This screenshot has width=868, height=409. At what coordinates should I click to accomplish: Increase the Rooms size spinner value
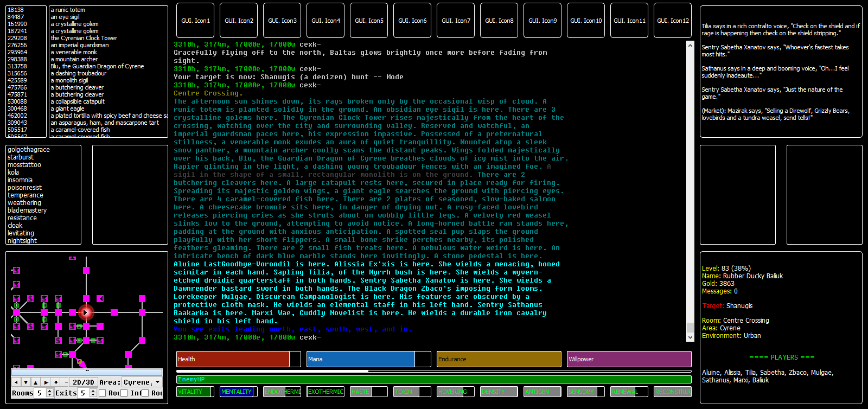[x=50, y=391]
